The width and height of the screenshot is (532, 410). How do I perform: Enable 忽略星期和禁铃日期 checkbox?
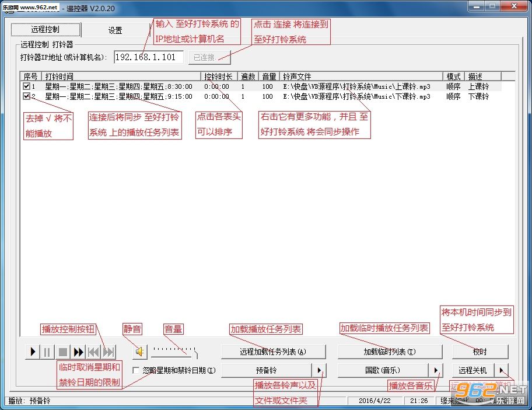[136, 370]
